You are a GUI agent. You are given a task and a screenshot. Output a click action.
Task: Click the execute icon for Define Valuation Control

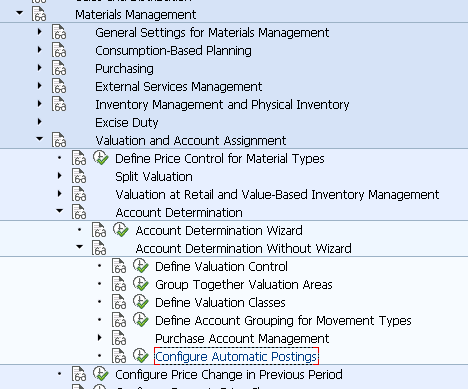(x=141, y=266)
